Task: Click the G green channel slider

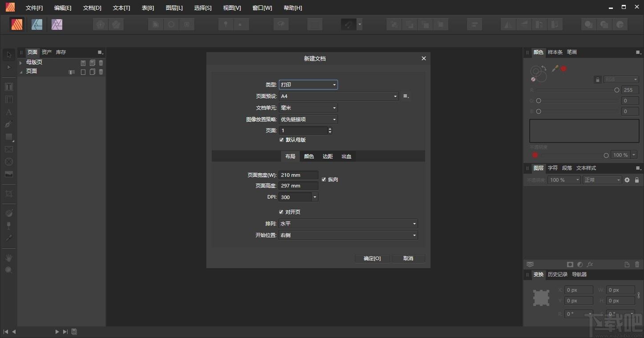Action: click(578, 101)
